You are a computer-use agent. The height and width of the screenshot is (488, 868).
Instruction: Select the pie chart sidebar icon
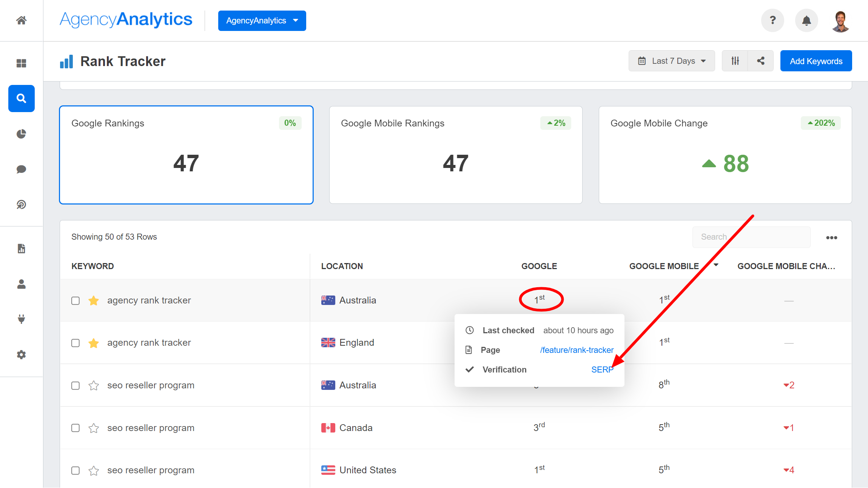(x=22, y=134)
